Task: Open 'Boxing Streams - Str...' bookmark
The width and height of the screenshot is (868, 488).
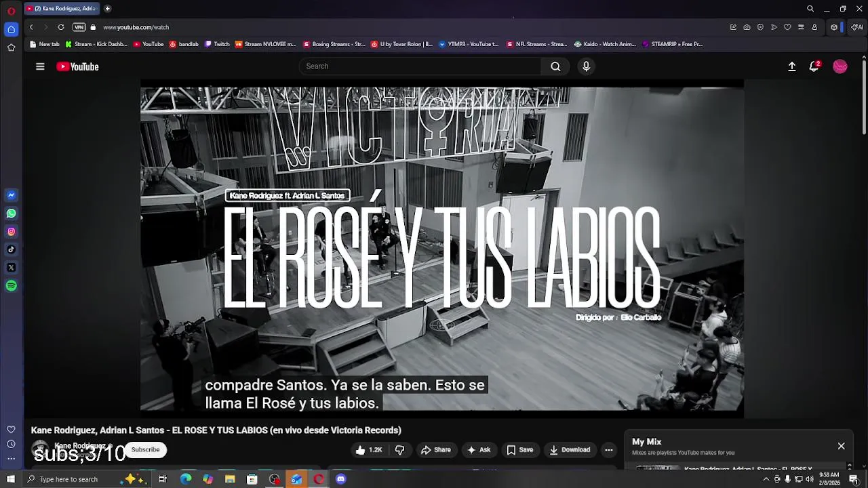Action: click(x=334, y=44)
